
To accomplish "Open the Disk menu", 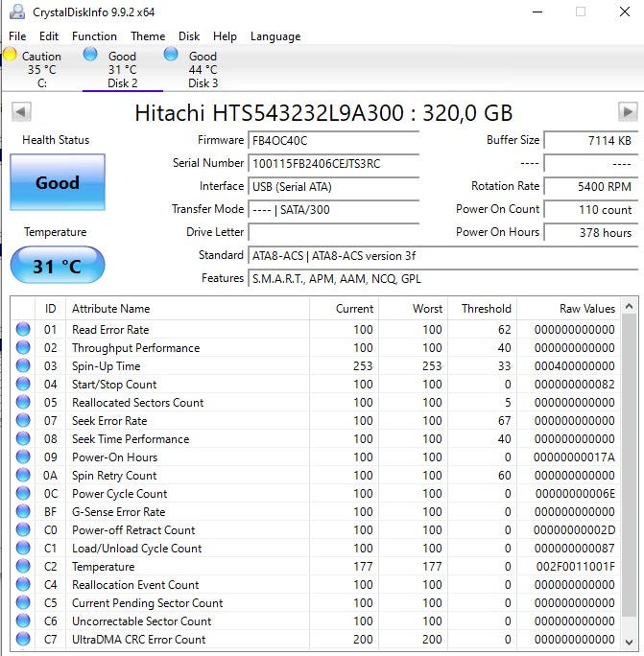I will (189, 36).
